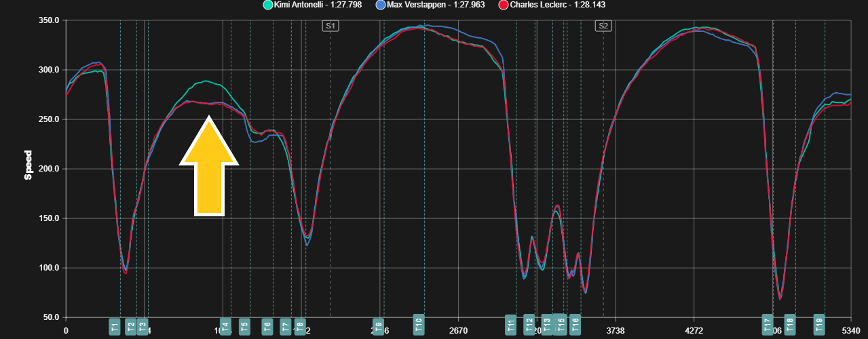Image resolution: width=868 pixels, height=339 pixels.
Task: Click the blue Verstappen legend color circle
Action: point(380,5)
